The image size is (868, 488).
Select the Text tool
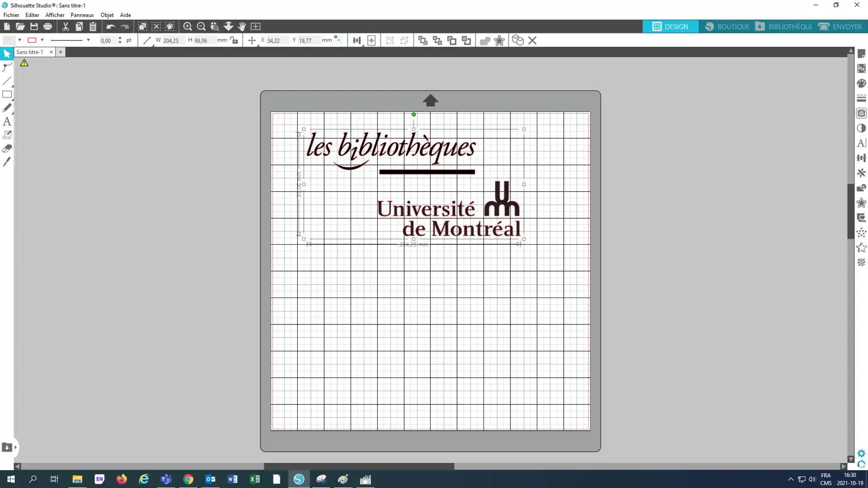(x=7, y=121)
